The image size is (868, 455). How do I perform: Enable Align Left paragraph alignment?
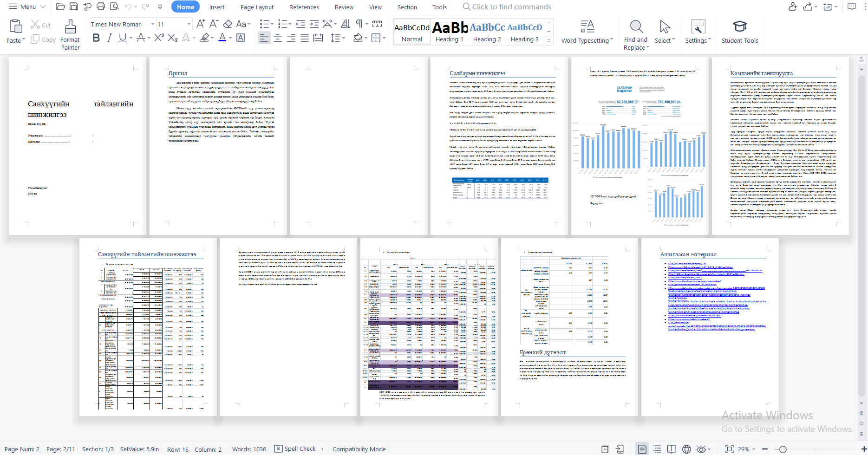pyautogui.click(x=264, y=38)
